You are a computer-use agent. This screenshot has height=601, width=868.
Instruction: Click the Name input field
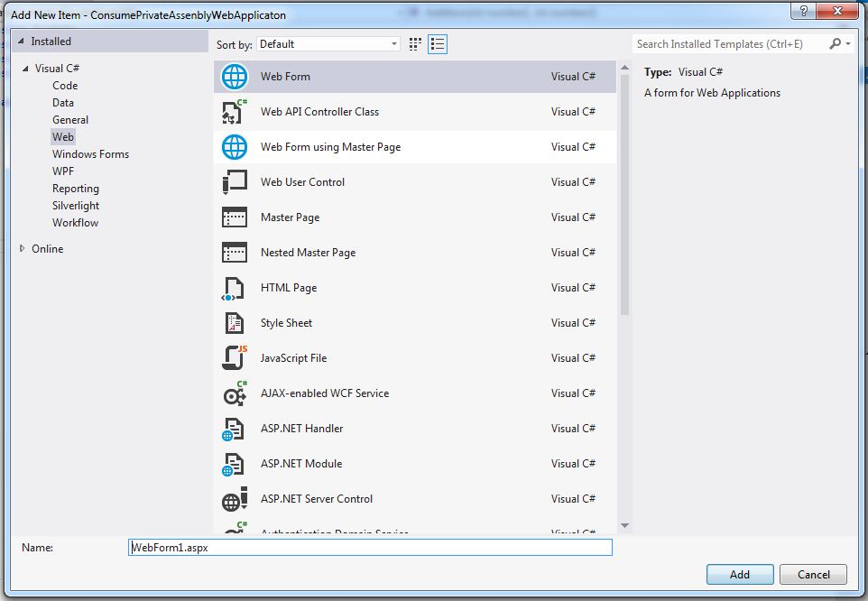click(x=370, y=548)
